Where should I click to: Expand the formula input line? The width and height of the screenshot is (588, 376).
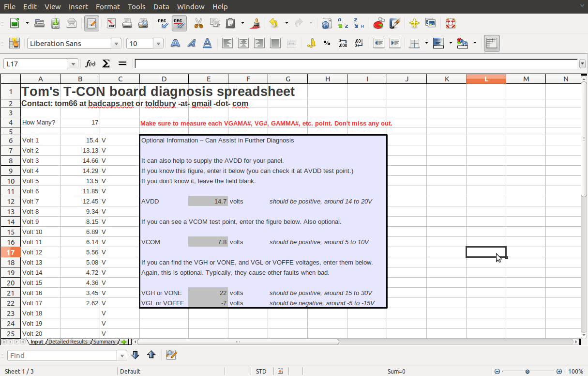click(x=582, y=63)
